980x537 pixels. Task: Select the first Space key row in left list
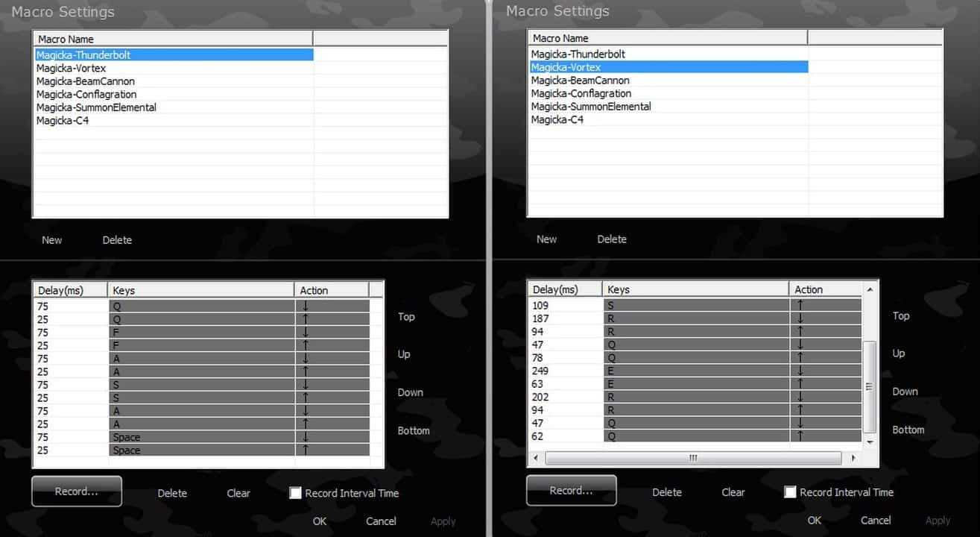[x=201, y=437]
